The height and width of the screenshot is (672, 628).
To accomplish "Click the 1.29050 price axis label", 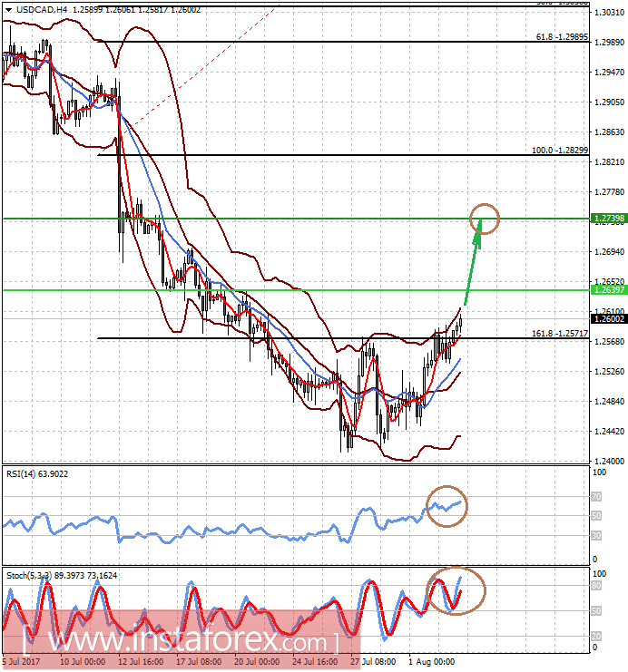I will pos(609,102).
